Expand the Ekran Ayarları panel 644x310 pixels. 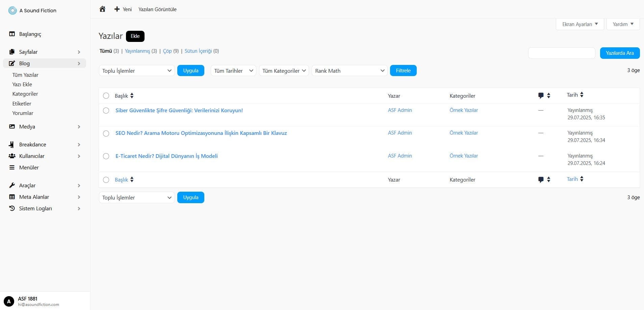579,24
